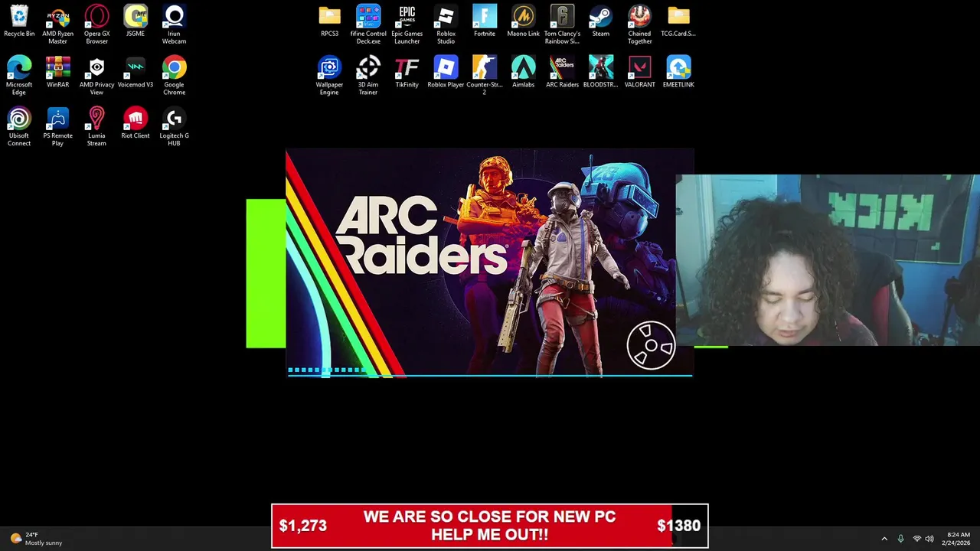Select the TikFinity desktop icon
Screen dimensions: 980x551
pyautogui.click(x=407, y=73)
